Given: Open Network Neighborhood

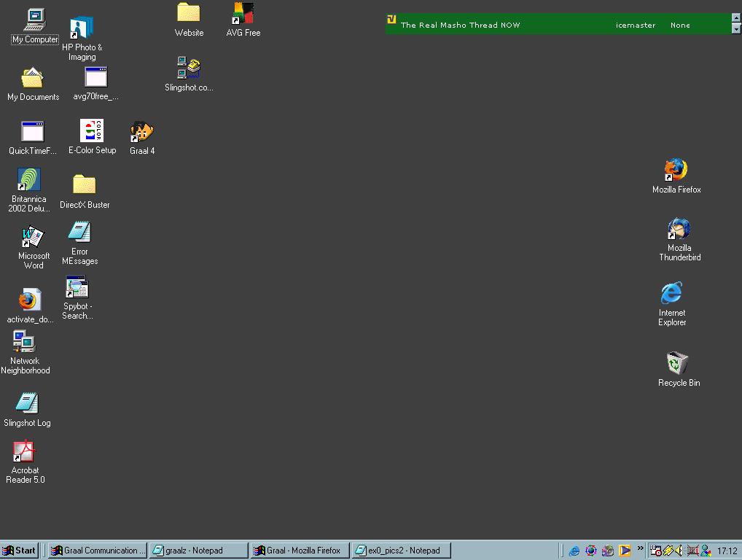Looking at the screenshot, I should (x=24, y=342).
